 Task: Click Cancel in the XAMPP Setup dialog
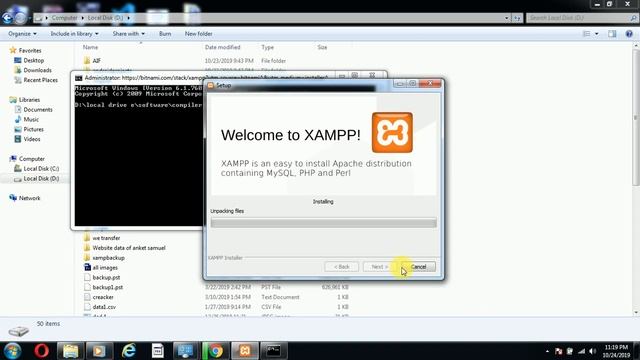pyautogui.click(x=418, y=267)
